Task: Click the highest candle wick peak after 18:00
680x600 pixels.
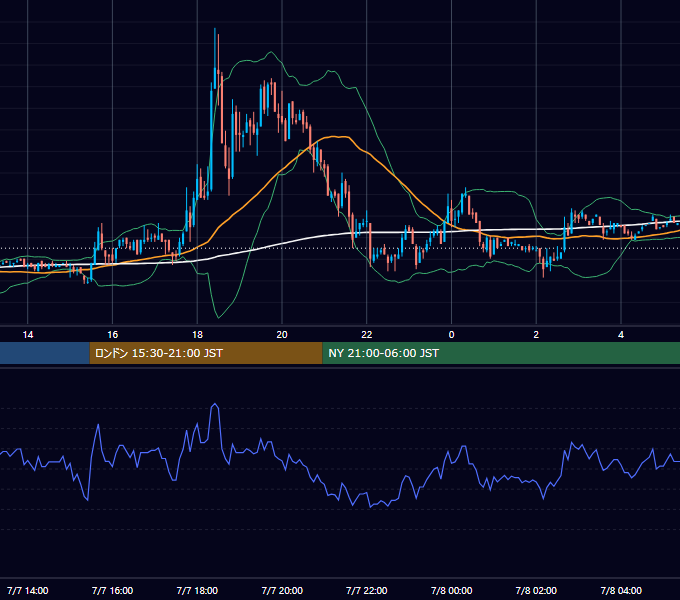Action: coord(215,29)
